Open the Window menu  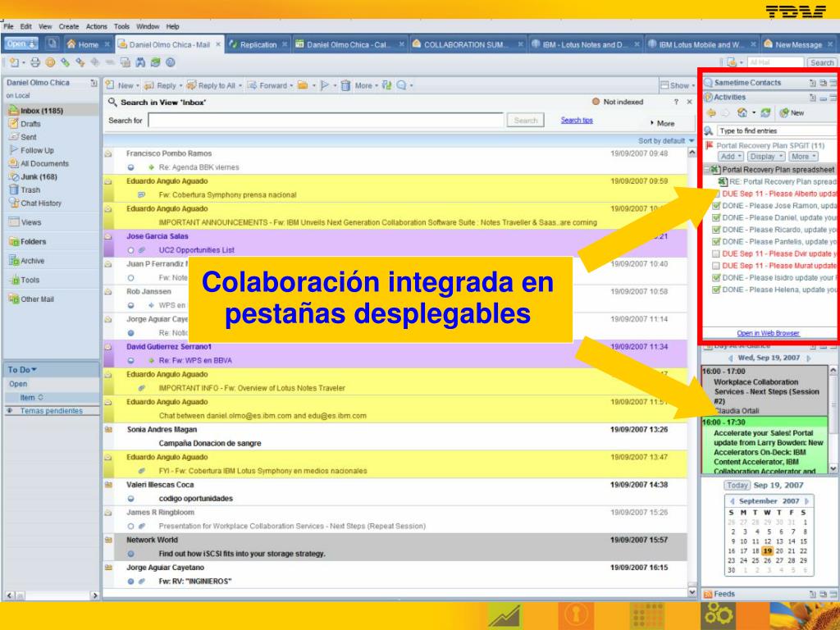tap(148, 26)
